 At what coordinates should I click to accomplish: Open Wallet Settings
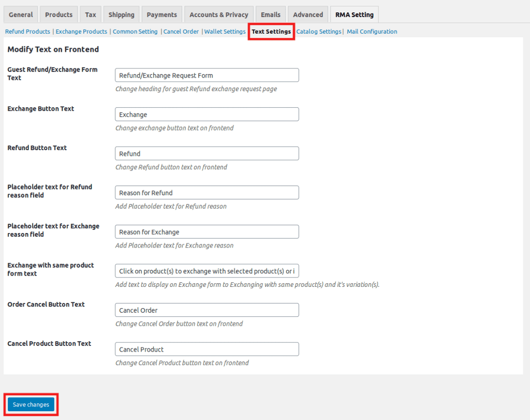tap(225, 31)
